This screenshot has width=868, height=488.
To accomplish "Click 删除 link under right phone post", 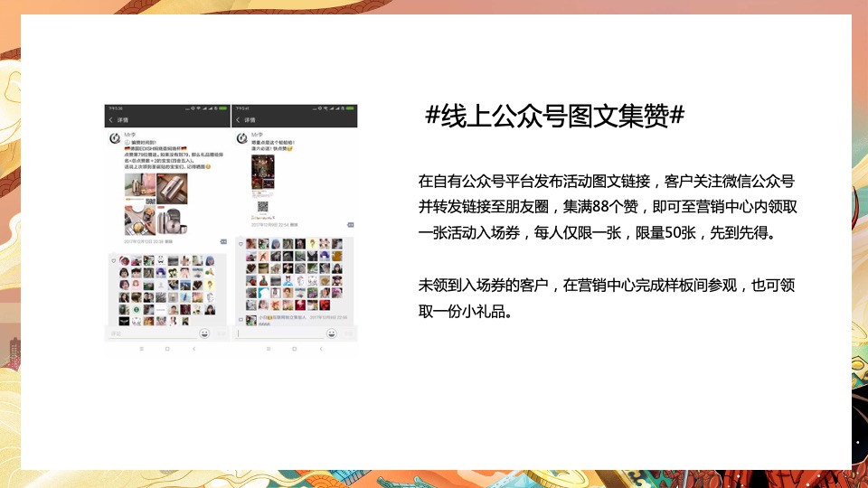I will (x=294, y=225).
